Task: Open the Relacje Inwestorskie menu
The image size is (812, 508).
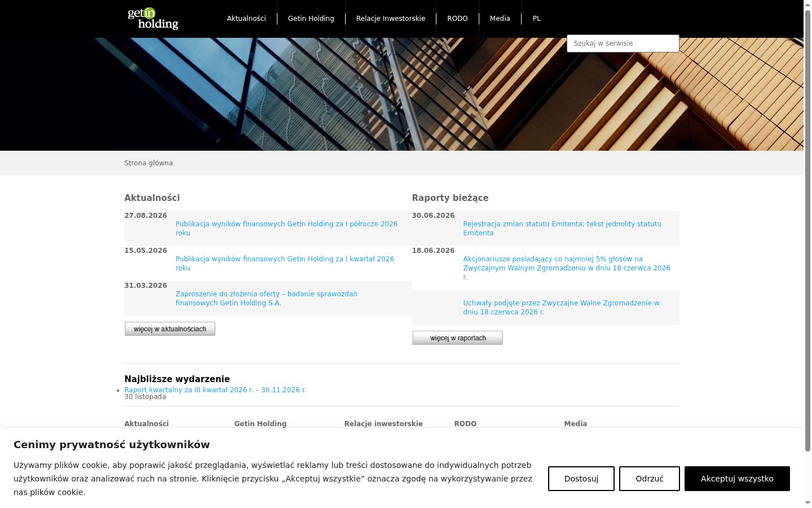Action: tap(391, 19)
